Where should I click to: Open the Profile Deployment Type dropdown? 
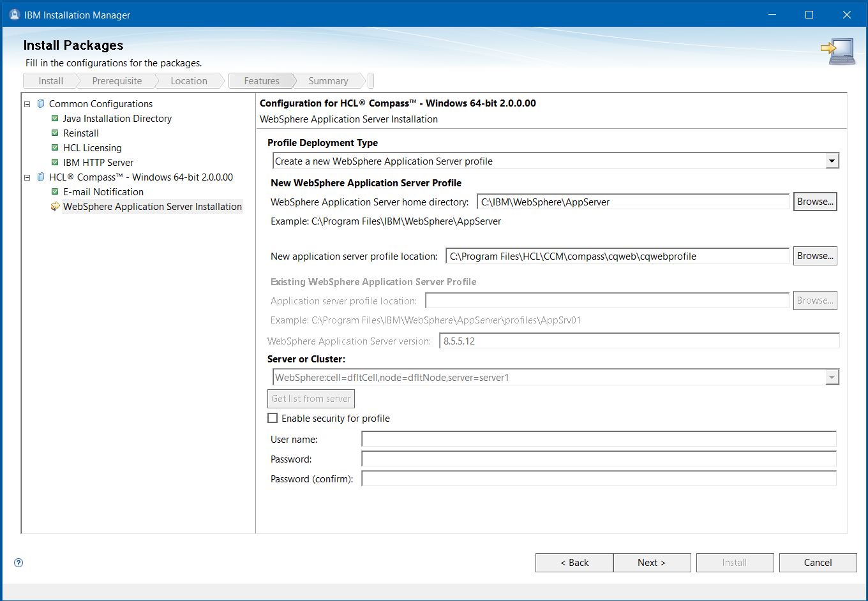[831, 161]
